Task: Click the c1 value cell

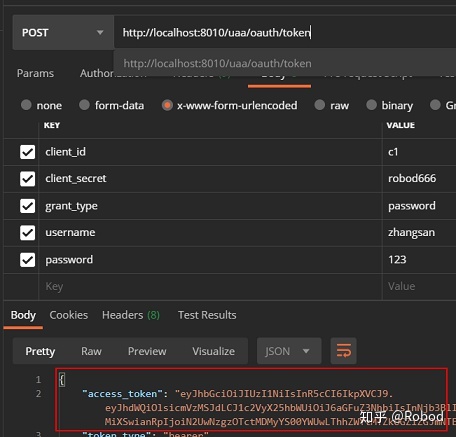Action: (419, 152)
